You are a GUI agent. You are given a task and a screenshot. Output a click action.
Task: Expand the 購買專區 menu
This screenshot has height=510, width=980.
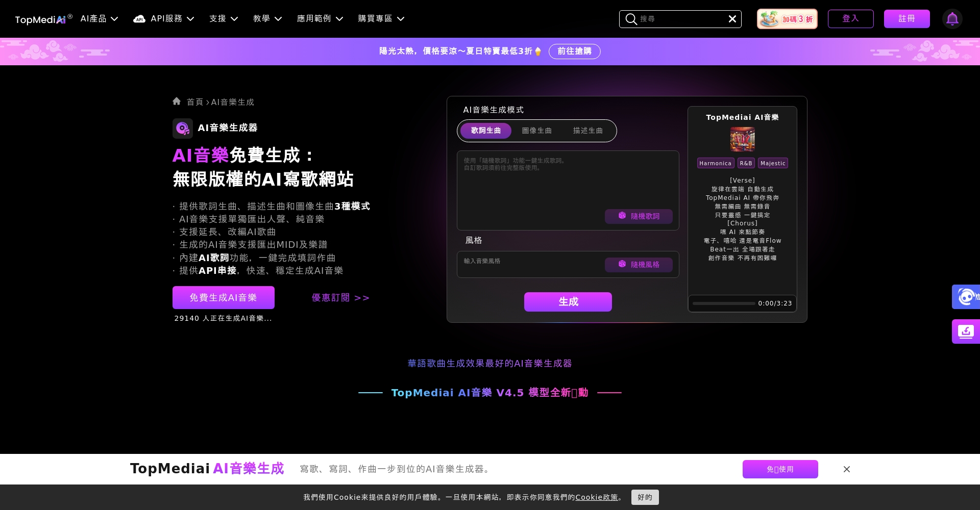[381, 19]
